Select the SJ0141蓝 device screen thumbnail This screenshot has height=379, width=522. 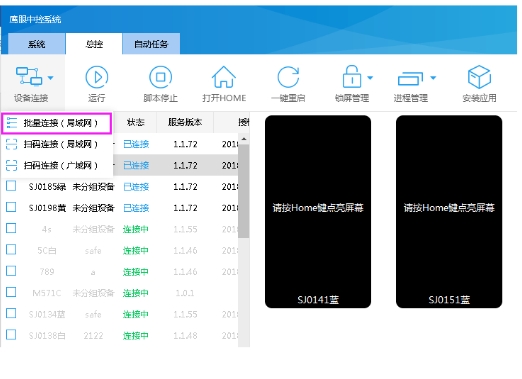(x=318, y=212)
